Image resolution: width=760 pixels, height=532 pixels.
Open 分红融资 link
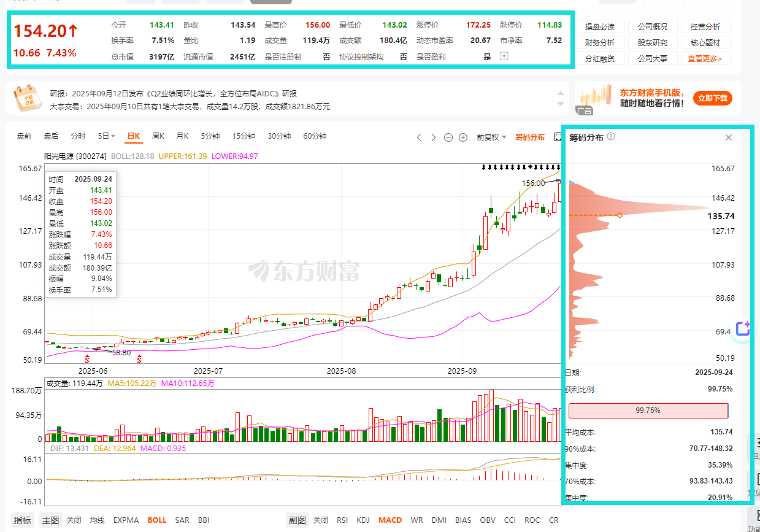point(600,58)
